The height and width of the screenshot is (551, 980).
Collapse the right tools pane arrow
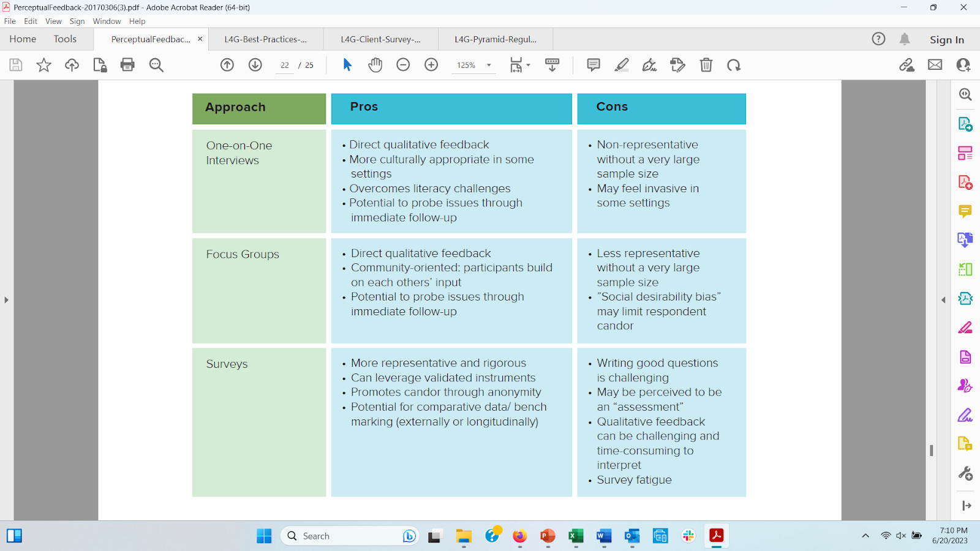click(x=943, y=300)
